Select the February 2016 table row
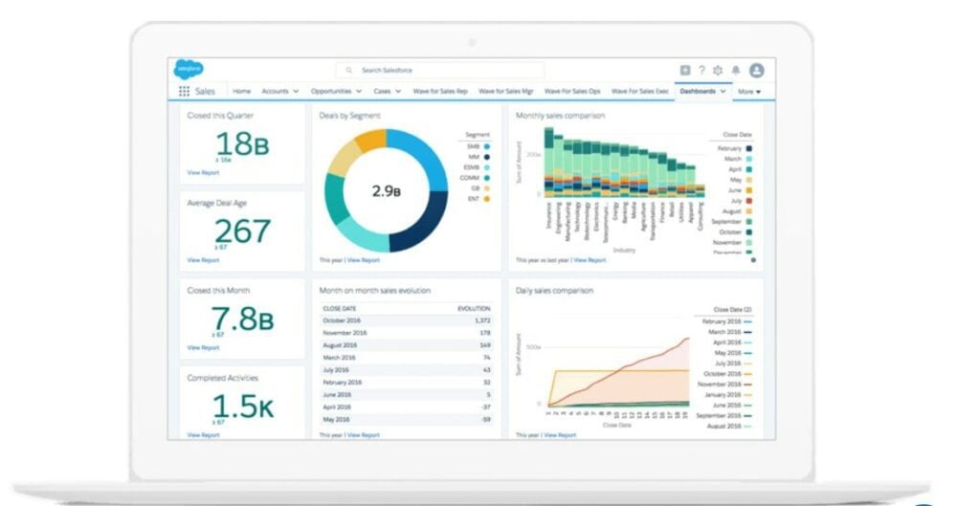The height and width of the screenshot is (506, 980). (406, 383)
